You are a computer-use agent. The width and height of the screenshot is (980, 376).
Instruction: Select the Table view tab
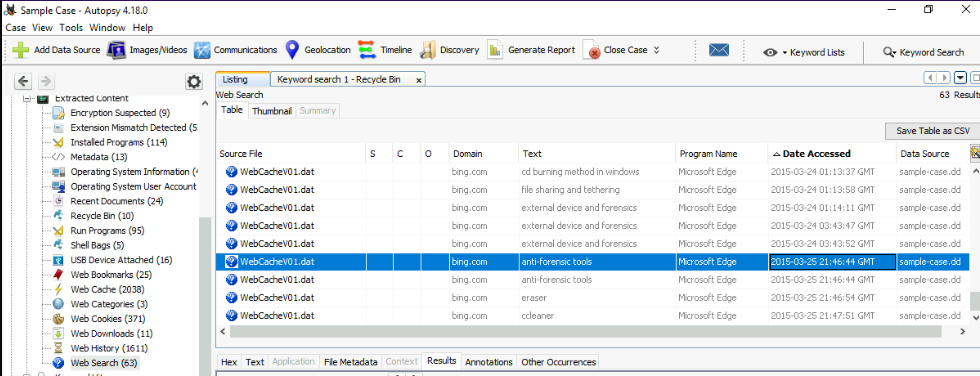coord(232,110)
